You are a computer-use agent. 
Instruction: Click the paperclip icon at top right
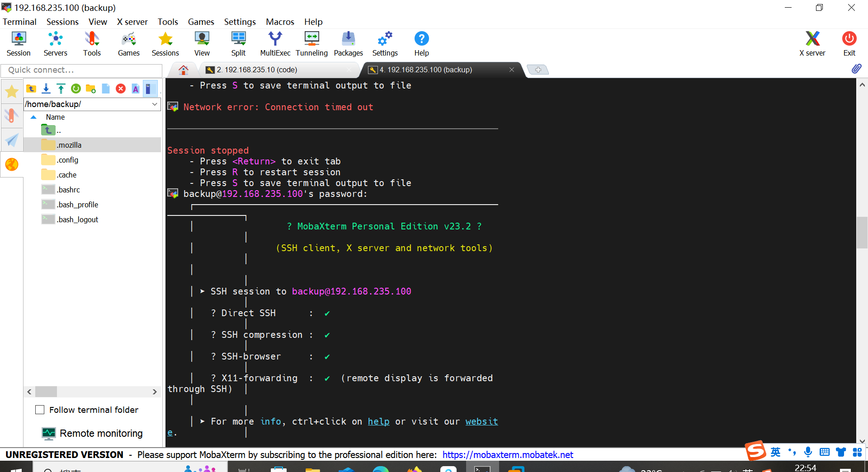(856, 69)
